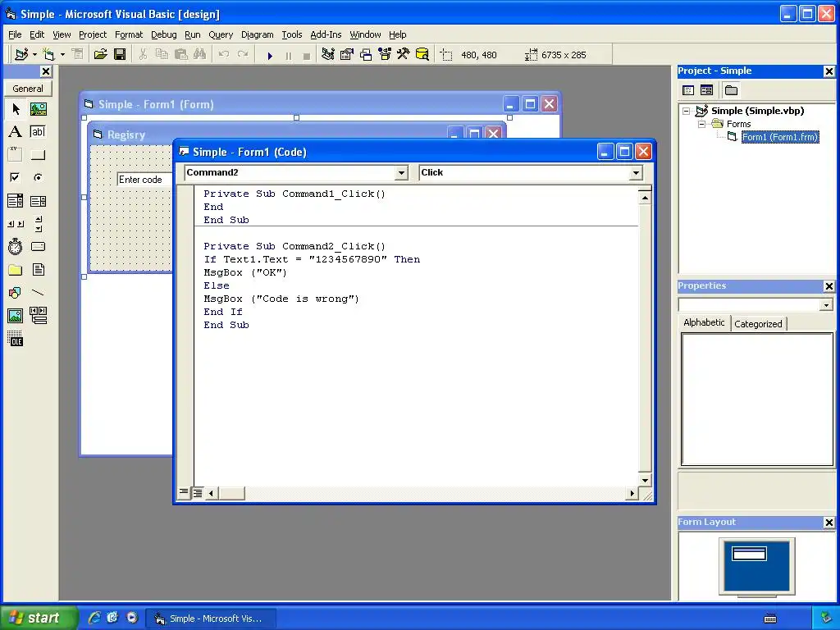Select the Pointer tool in toolbox

coord(16,109)
